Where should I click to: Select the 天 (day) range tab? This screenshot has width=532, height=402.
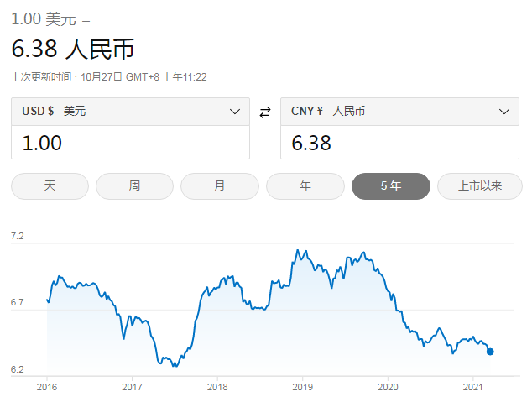coord(50,186)
